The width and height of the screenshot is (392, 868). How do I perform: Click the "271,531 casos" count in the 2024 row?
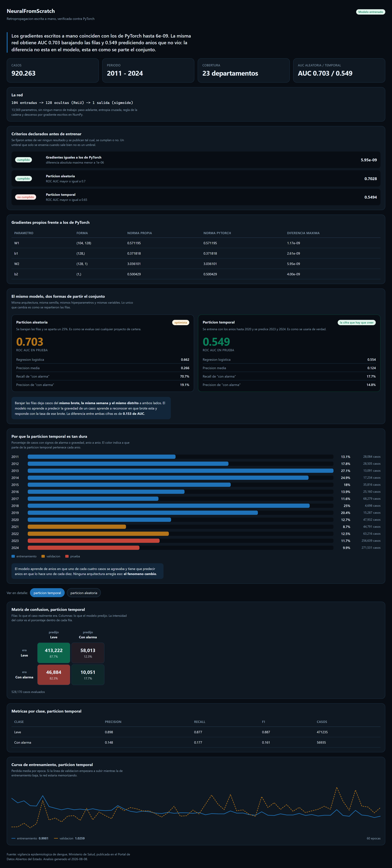click(371, 548)
